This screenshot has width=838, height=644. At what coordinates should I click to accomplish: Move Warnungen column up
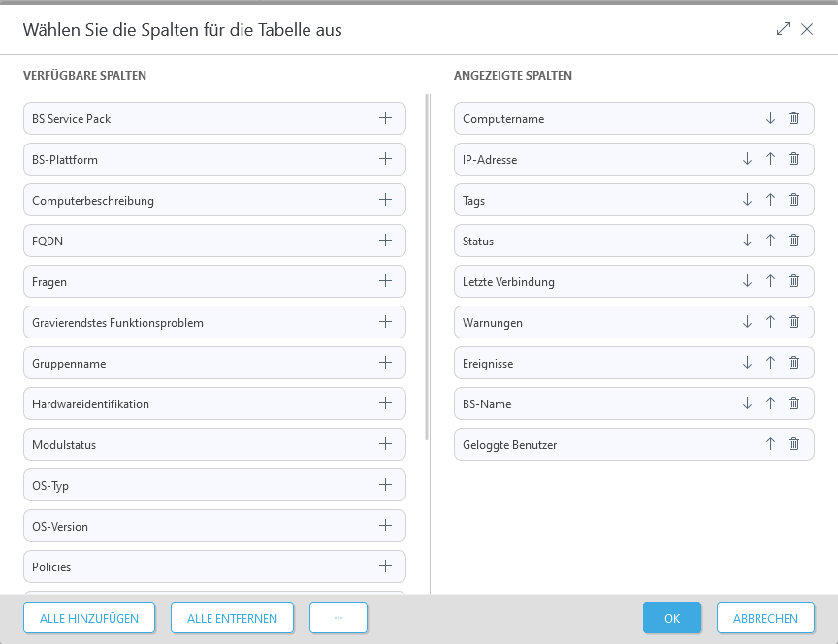pos(770,322)
